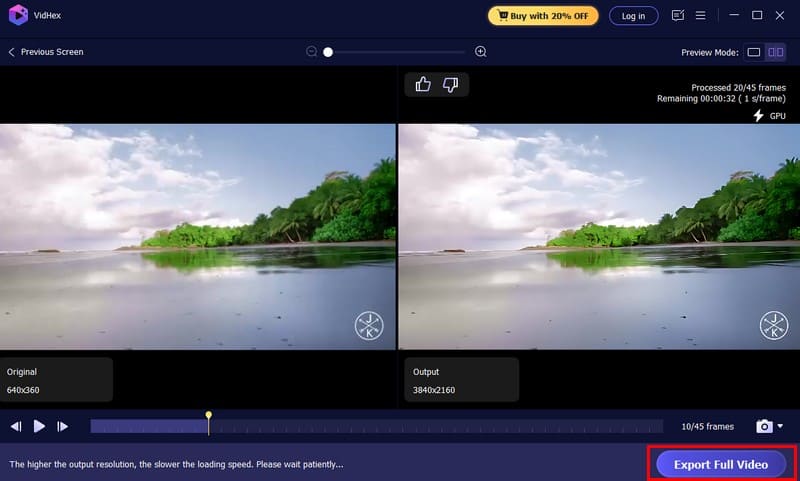The image size is (800, 481).
Task: Expand the snapshot dropdown arrow
Action: [x=780, y=426]
